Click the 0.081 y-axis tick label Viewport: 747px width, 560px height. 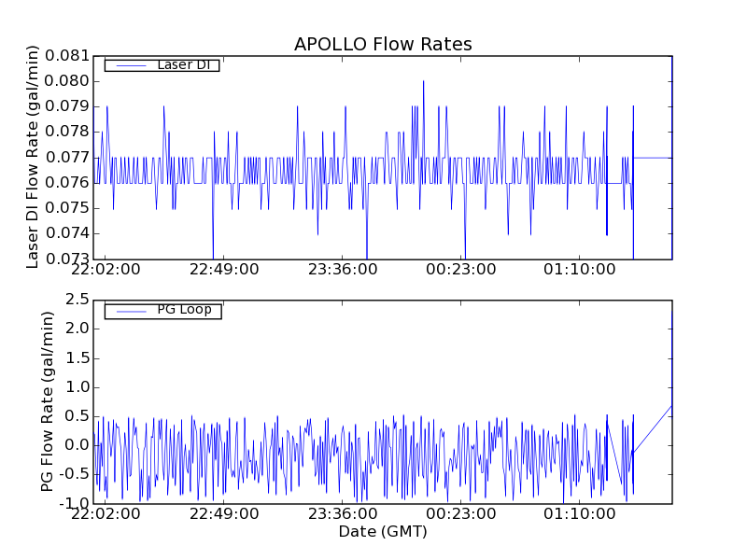(67, 56)
